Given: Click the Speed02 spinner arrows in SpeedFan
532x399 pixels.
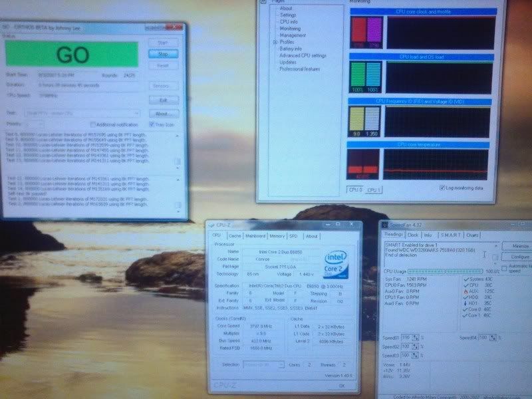Looking at the screenshot, I should [x=415, y=346].
